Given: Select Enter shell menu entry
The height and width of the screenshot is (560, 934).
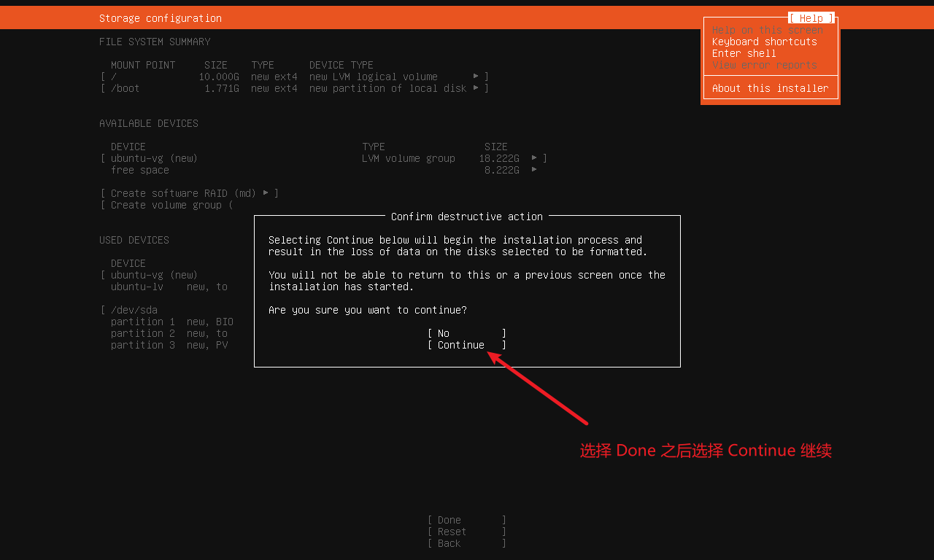Looking at the screenshot, I should pos(744,53).
